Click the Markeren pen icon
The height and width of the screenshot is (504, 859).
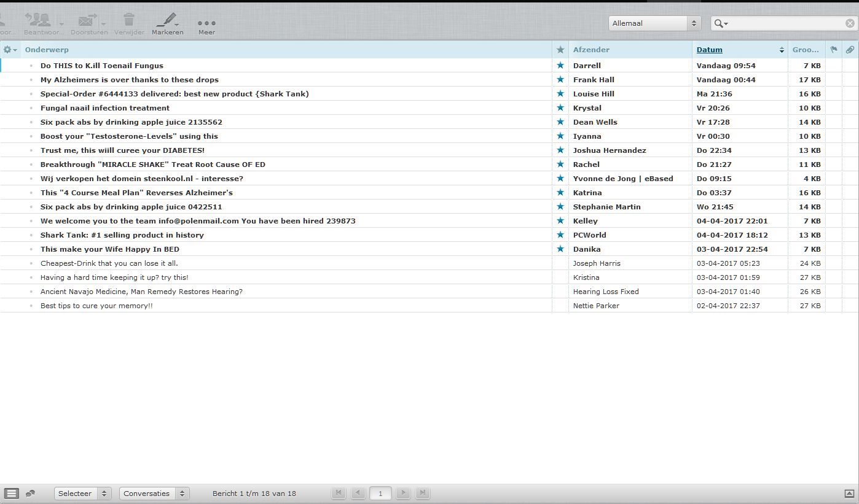[167, 20]
